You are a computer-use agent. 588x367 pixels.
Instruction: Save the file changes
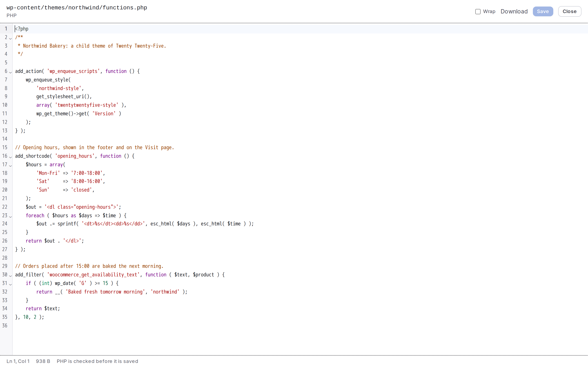[543, 11]
